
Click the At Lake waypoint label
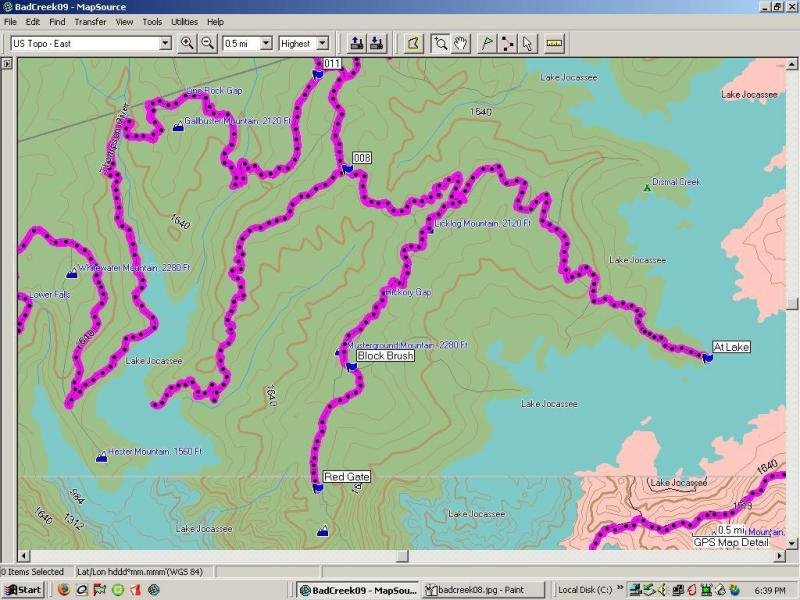[729, 347]
